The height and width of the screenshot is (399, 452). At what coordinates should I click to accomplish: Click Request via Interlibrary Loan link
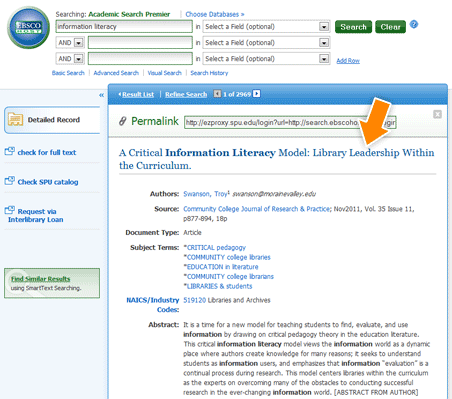[x=36, y=215]
